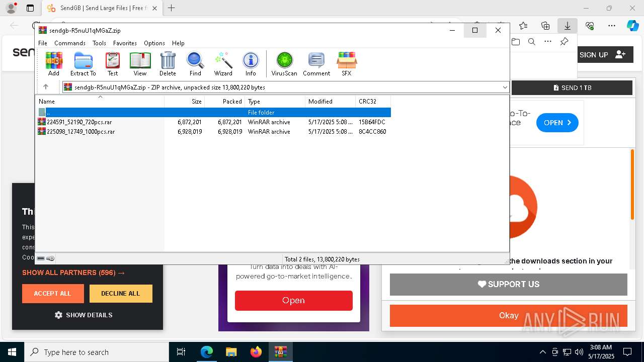Click the orange Okay button
The image size is (644, 362).
click(509, 316)
